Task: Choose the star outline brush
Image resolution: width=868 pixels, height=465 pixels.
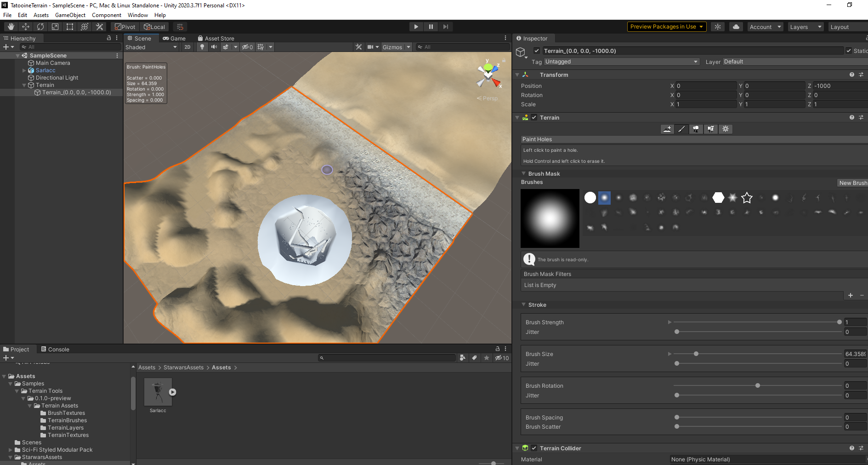Action: (x=747, y=198)
